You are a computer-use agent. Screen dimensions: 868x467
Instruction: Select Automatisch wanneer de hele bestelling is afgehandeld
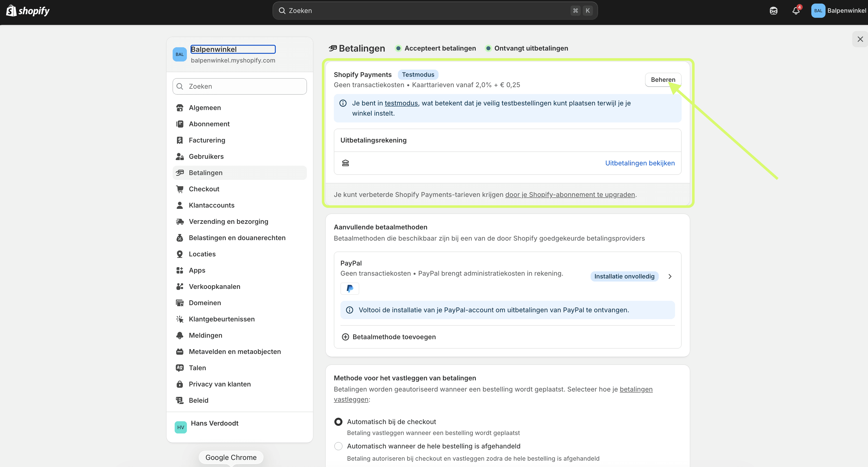point(338,446)
